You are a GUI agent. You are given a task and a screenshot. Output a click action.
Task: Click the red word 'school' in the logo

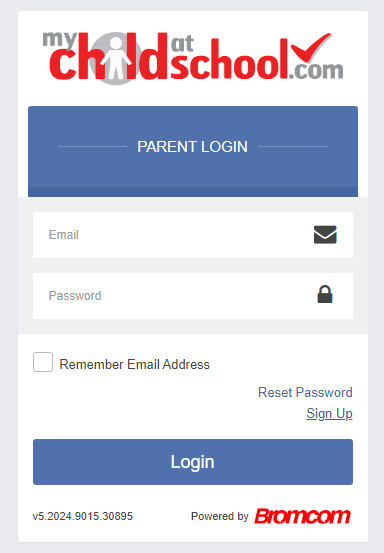coord(229,59)
